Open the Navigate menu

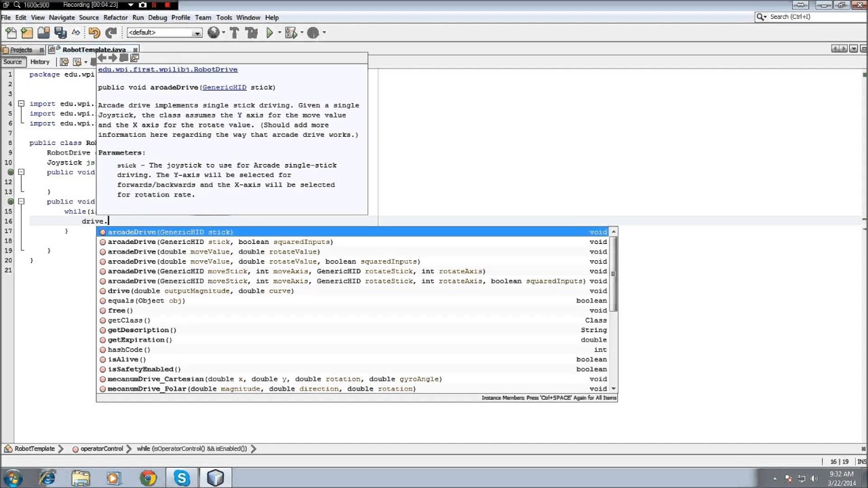pos(62,18)
